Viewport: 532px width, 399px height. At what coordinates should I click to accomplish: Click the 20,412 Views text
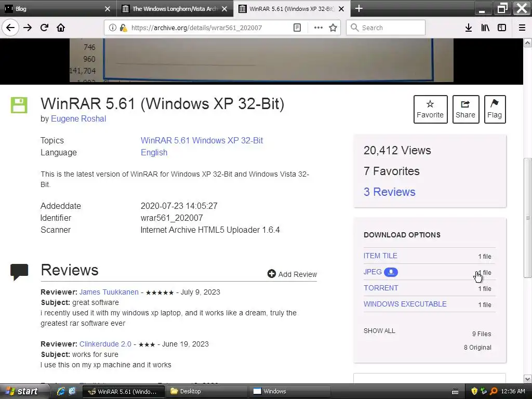tap(397, 150)
